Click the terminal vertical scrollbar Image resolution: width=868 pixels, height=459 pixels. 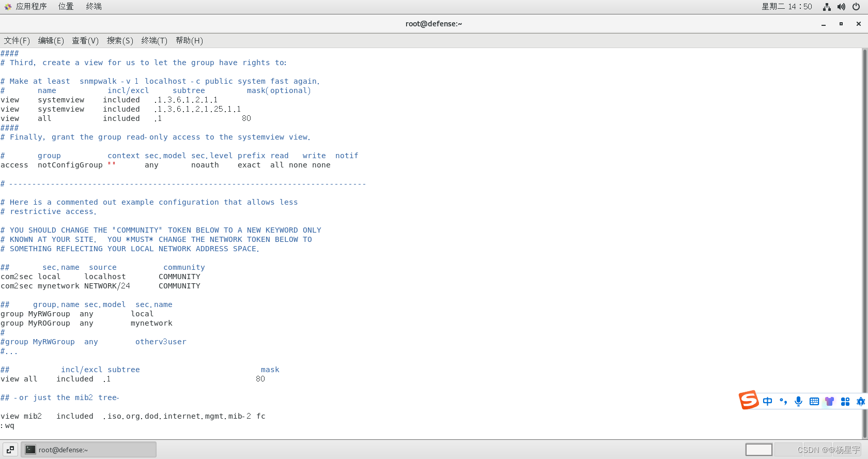(x=864, y=243)
